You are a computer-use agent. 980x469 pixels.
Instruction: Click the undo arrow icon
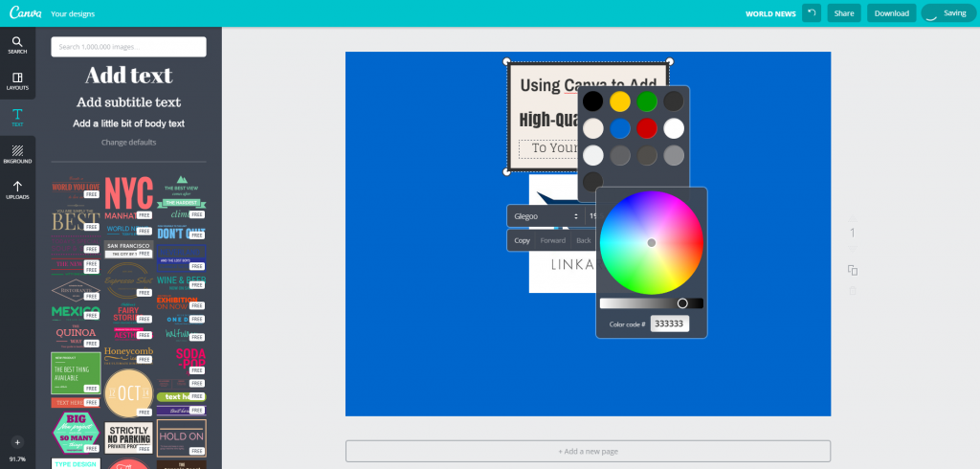point(813,13)
